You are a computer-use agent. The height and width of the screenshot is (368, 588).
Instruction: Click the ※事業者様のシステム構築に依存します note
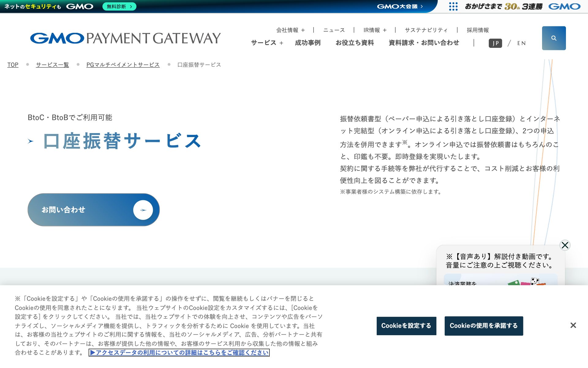click(391, 192)
